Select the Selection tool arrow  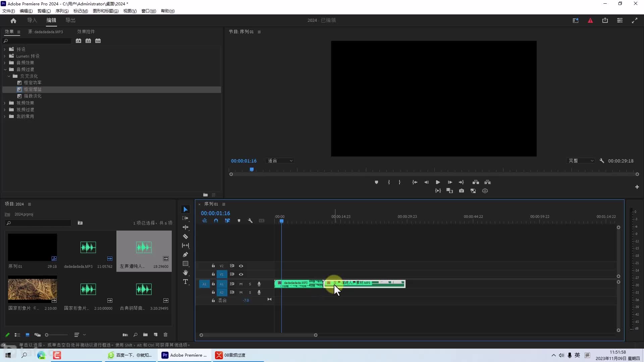click(x=185, y=209)
